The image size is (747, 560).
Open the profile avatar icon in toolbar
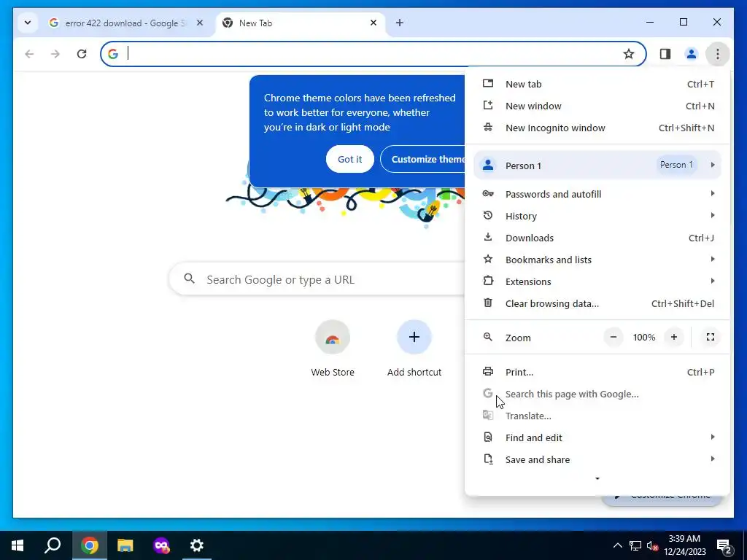pos(691,54)
